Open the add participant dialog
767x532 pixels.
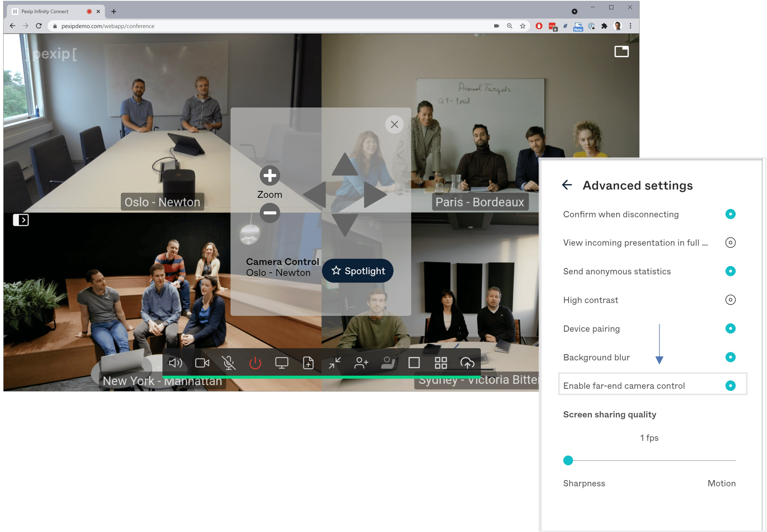pyautogui.click(x=361, y=363)
